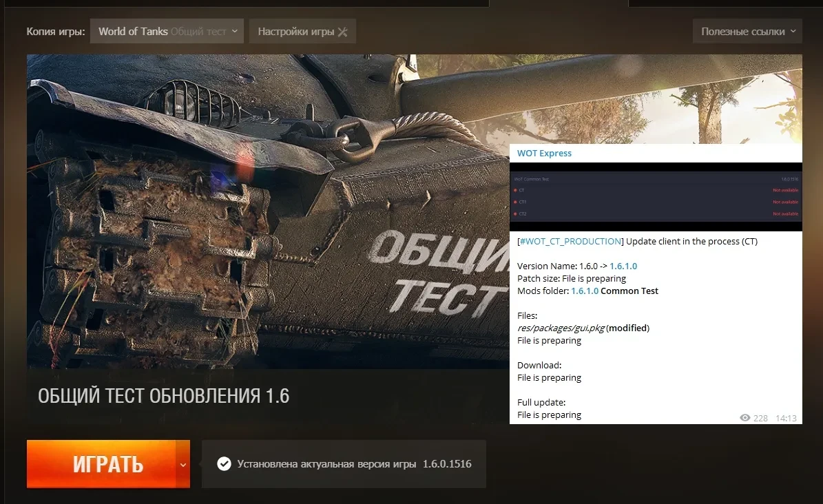Click the wrench icon in Настройки игры
Viewport: 823px width, 504px height.
343,32
